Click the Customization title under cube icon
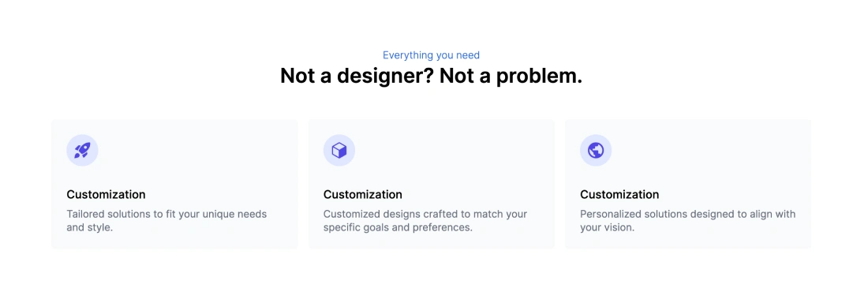Screen dimensions: 868x307 click(x=363, y=195)
